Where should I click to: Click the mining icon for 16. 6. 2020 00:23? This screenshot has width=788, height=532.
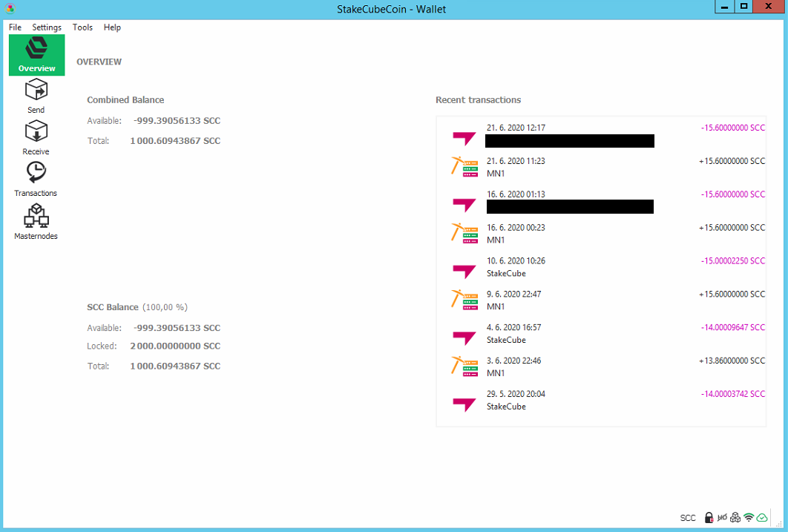coord(464,234)
